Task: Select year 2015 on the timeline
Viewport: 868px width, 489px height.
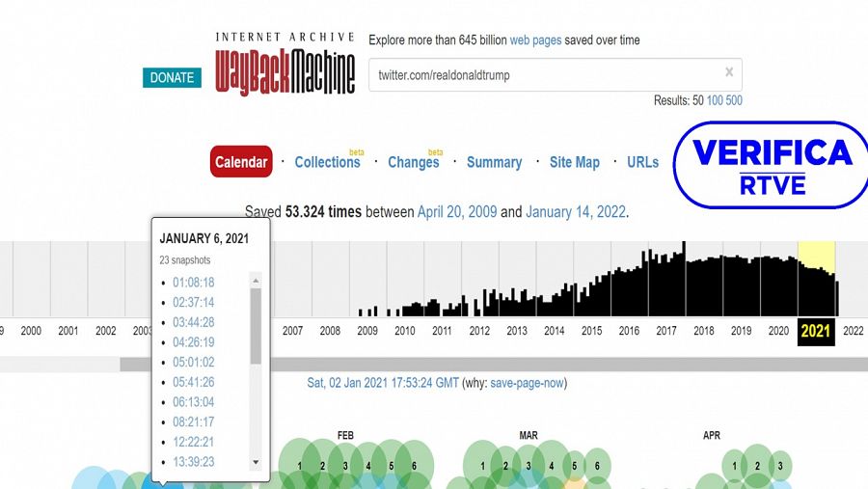Action: click(x=592, y=331)
